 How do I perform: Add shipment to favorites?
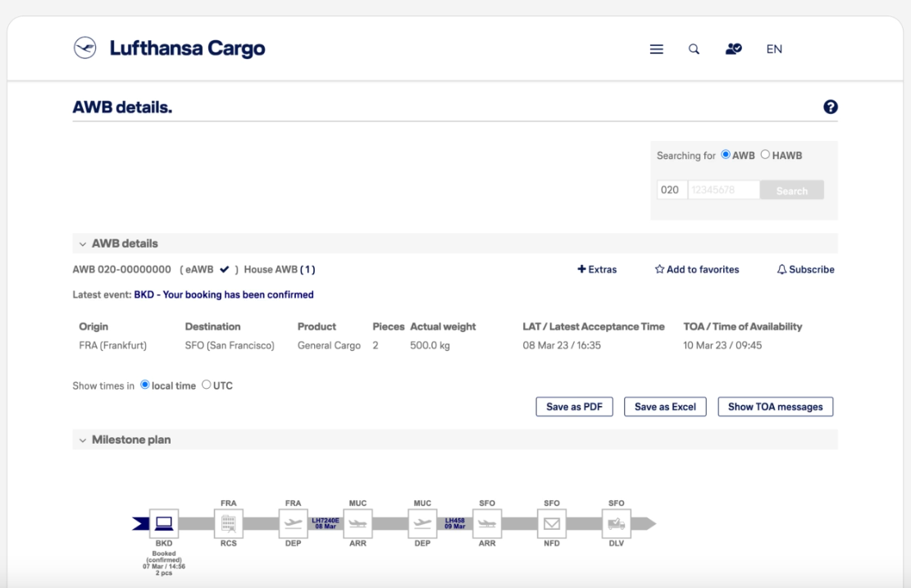[697, 270]
